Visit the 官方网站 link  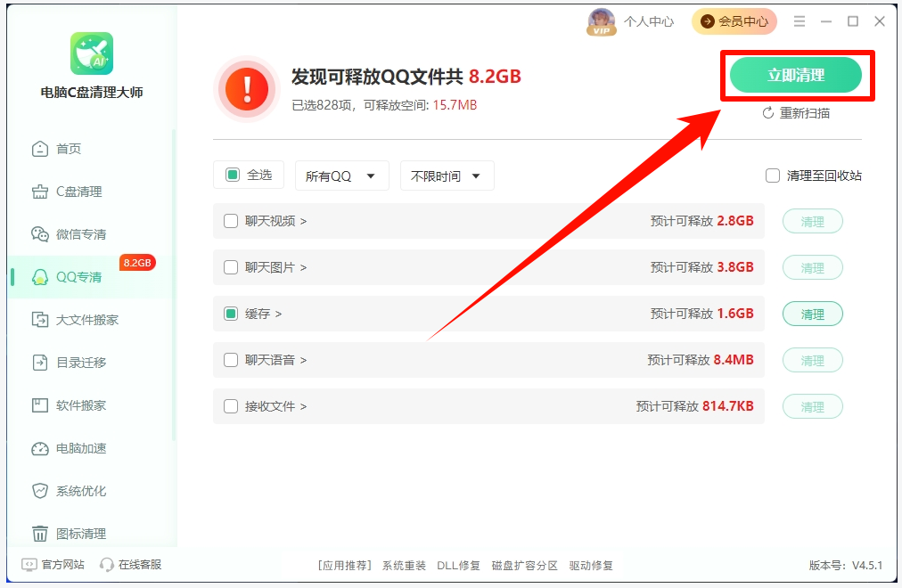62,565
